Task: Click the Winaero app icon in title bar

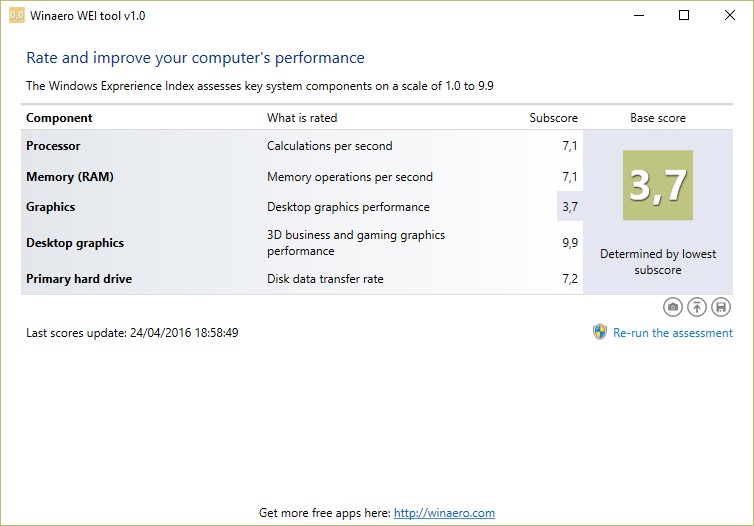Action: [16, 16]
